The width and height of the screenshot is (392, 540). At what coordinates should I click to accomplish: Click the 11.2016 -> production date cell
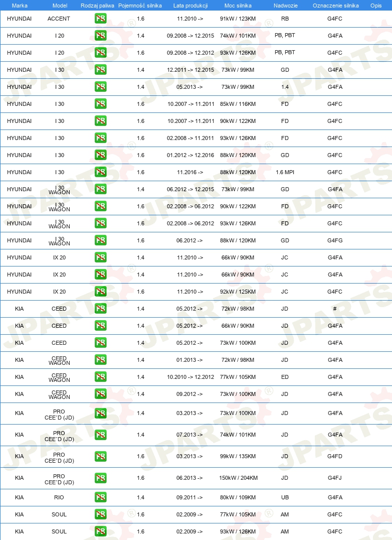click(190, 172)
